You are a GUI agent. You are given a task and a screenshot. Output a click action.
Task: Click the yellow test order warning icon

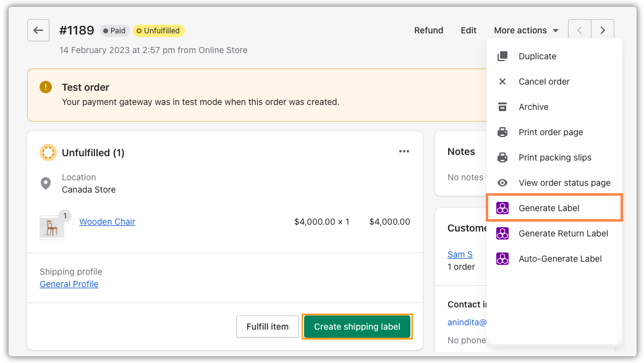tap(46, 87)
